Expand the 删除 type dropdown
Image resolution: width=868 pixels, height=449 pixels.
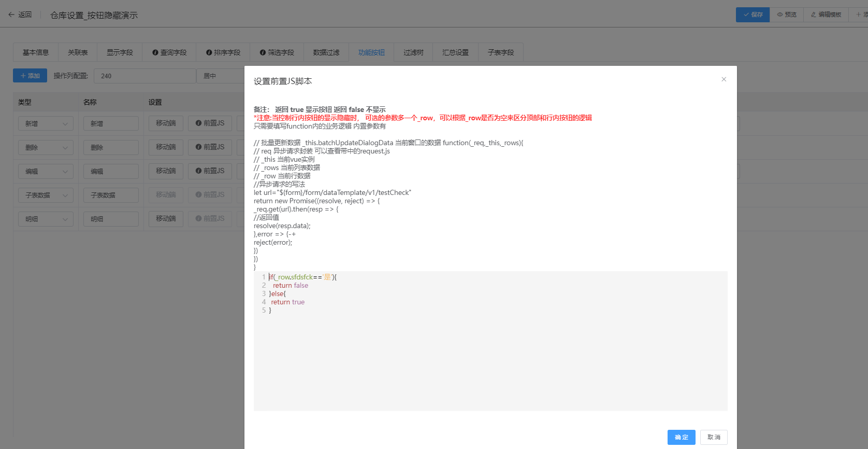coord(65,148)
